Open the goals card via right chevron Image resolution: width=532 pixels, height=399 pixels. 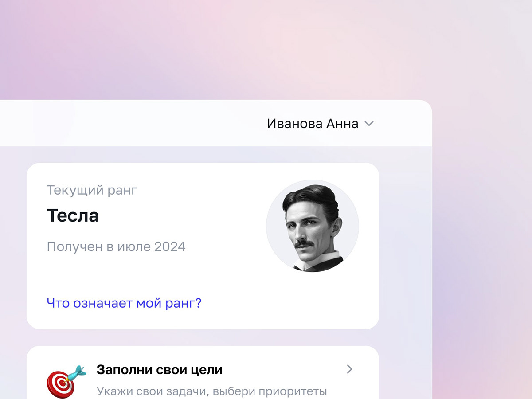(x=349, y=369)
